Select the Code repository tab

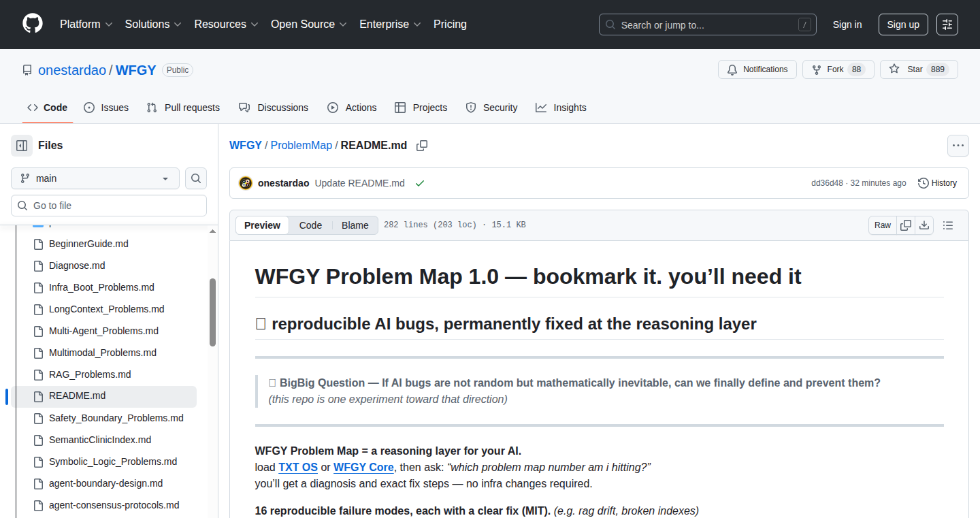[48, 108]
